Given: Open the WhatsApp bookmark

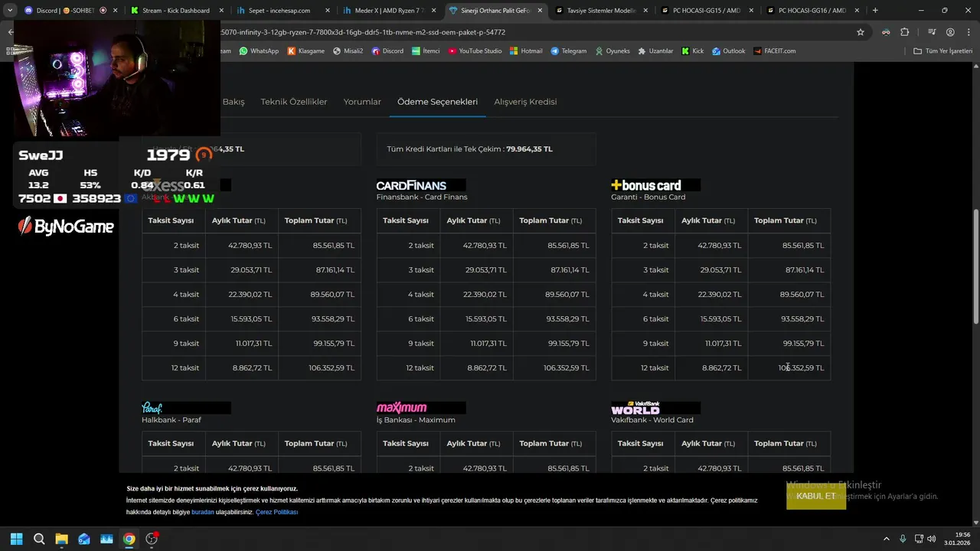Looking at the screenshot, I should 259,51.
